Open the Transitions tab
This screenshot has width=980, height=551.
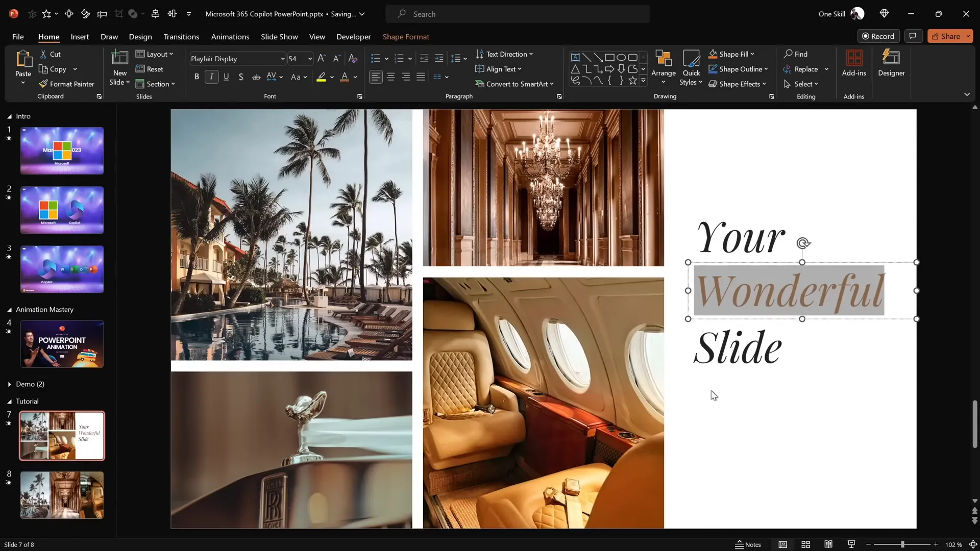click(181, 37)
